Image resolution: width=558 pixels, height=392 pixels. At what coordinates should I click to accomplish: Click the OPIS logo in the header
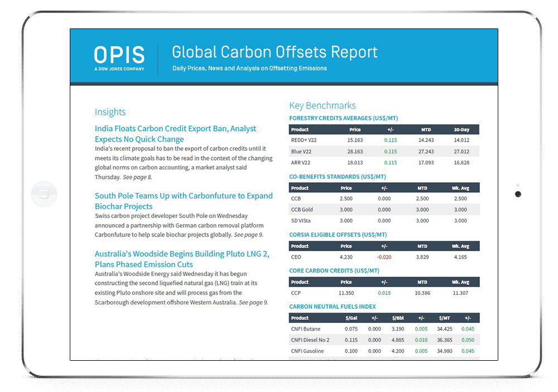pyautogui.click(x=119, y=57)
